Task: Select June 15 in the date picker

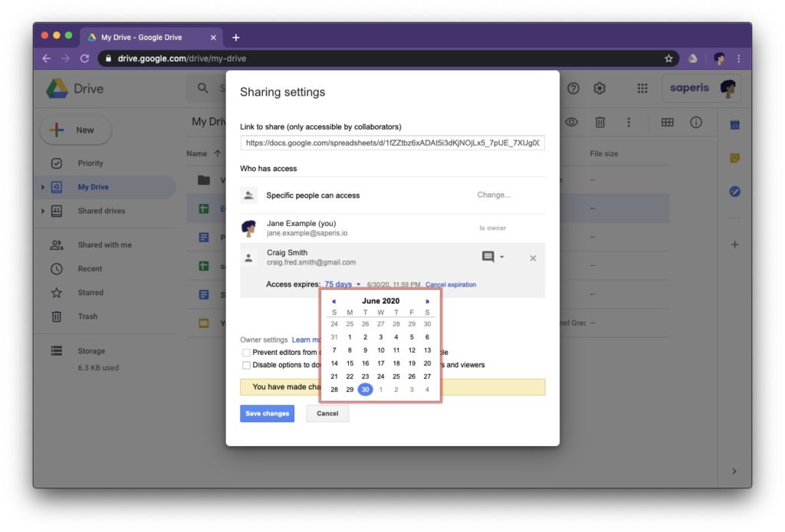Action: 350,363
